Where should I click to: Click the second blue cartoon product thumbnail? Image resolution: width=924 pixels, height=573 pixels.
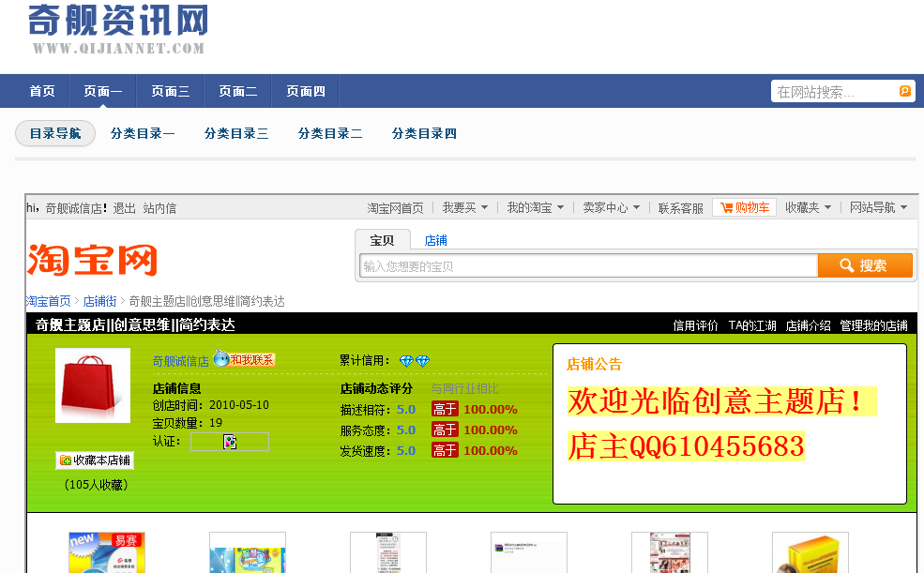248,552
